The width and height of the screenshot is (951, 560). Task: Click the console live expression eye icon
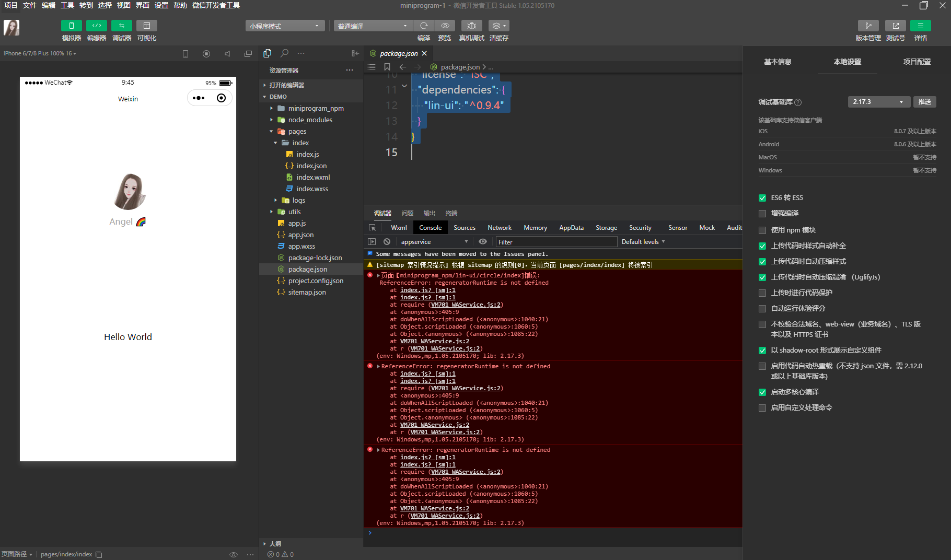pyautogui.click(x=483, y=242)
